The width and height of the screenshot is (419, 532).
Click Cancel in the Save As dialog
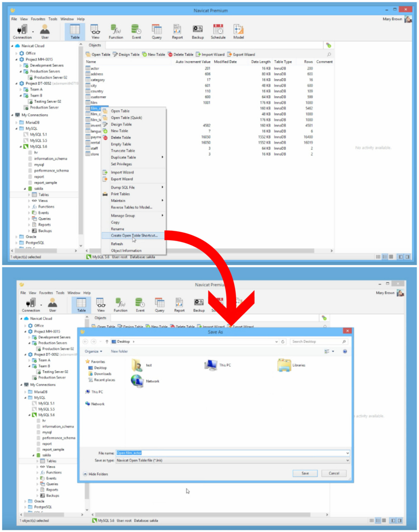[334, 473]
